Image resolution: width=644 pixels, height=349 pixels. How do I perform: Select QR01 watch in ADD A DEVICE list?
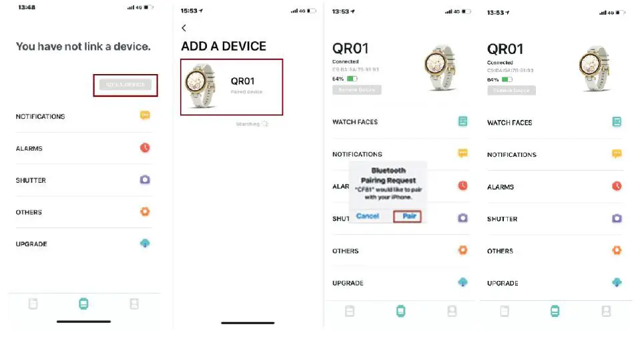point(231,86)
